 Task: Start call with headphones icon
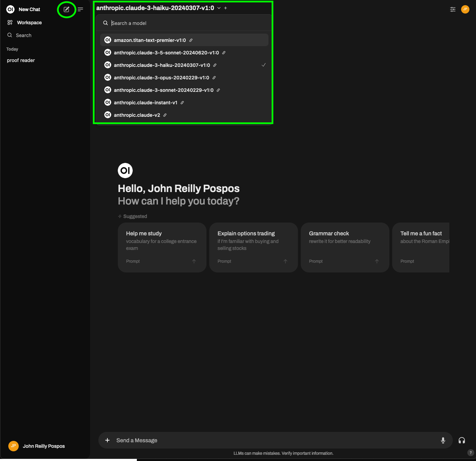click(462, 440)
